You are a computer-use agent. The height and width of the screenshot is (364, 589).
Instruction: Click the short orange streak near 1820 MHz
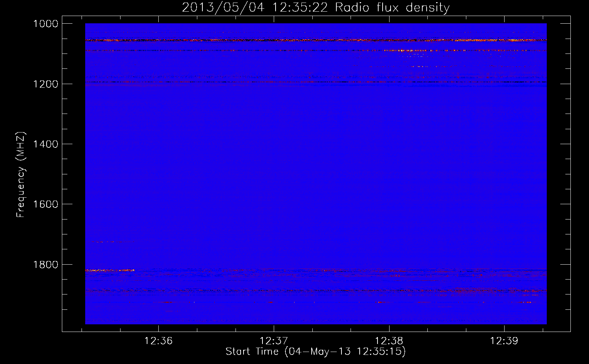(x=110, y=270)
